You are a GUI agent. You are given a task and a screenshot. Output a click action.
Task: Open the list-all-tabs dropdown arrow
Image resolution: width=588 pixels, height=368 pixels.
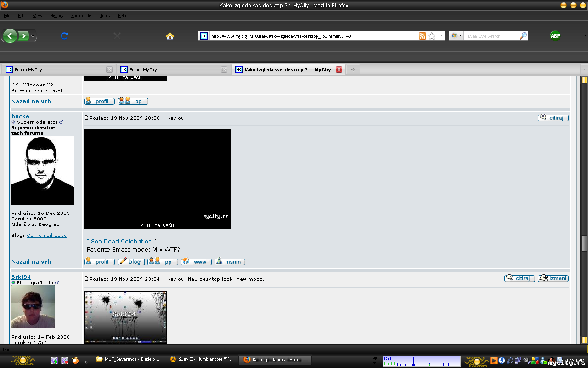tap(584, 69)
